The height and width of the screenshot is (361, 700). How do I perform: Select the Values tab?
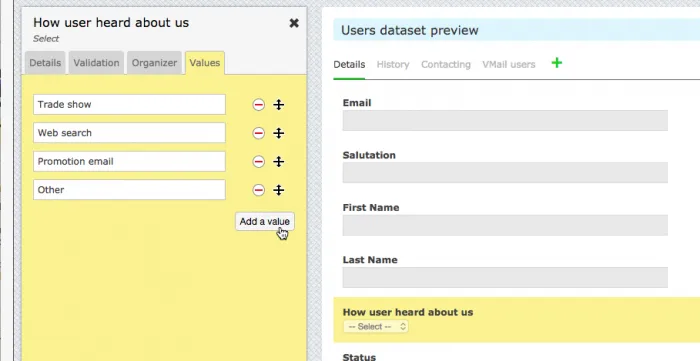coord(204,63)
